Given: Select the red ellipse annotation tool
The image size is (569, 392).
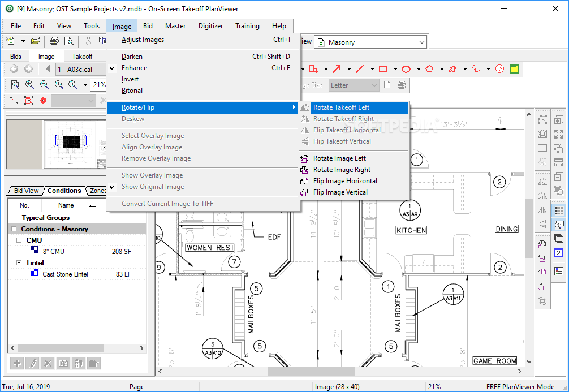Looking at the screenshot, I should [406, 68].
